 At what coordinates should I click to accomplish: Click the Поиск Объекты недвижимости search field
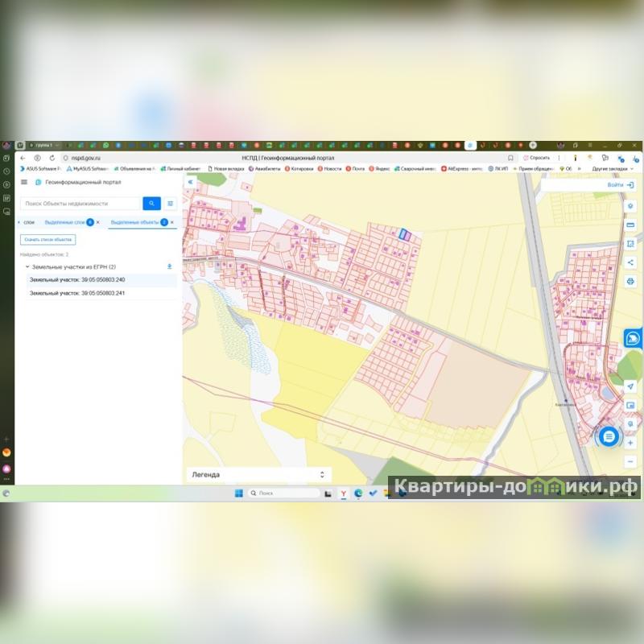[80, 204]
